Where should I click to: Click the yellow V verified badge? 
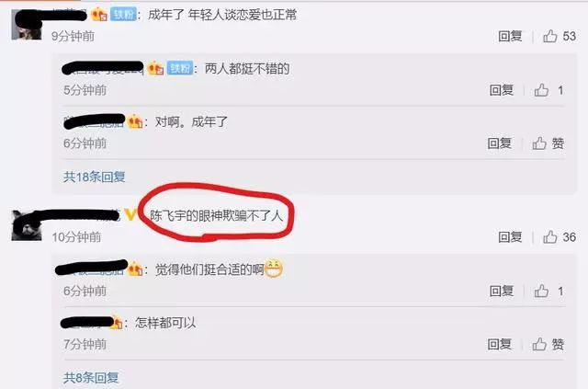point(130,215)
